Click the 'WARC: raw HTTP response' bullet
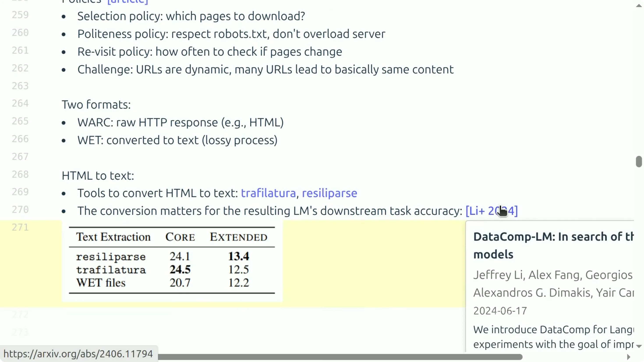 point(180,122)
